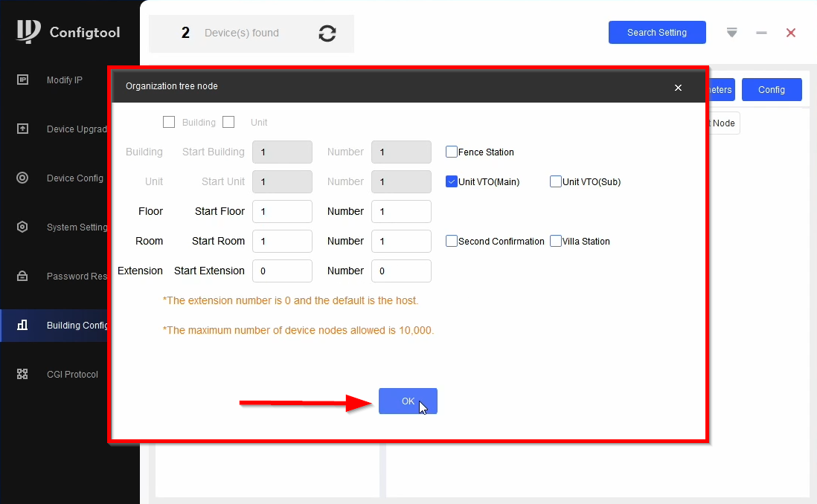Open Search Setting
Image resolution: width=817 pixels, height=504 pixels.
[x=657, y=32]
